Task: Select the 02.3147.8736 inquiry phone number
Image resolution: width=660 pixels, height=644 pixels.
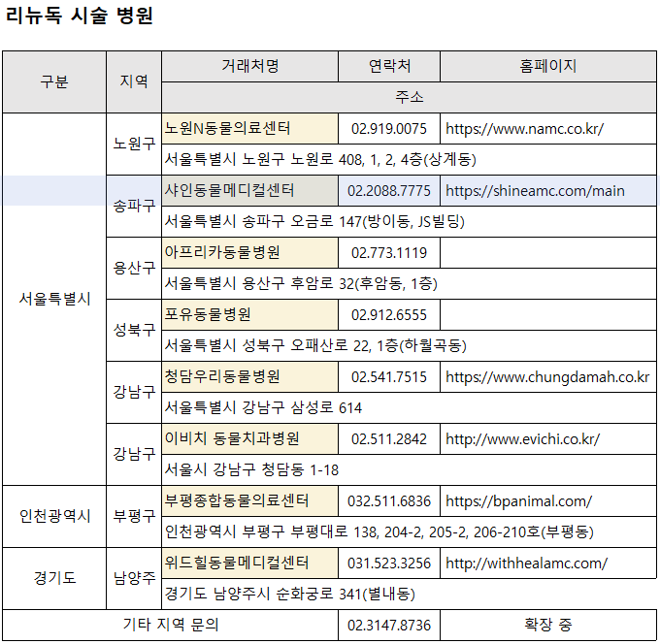Action: (x=388, y=625)
